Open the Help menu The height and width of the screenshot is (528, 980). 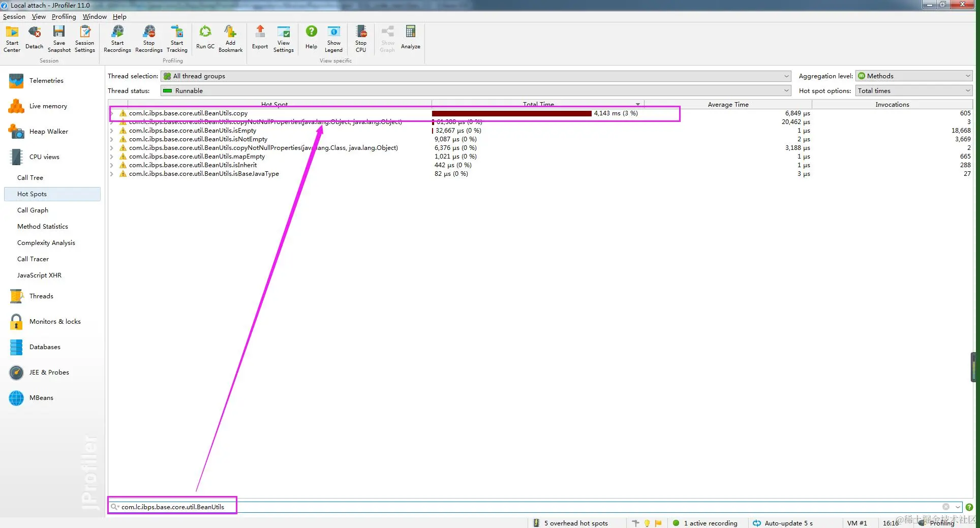(119, 17)
